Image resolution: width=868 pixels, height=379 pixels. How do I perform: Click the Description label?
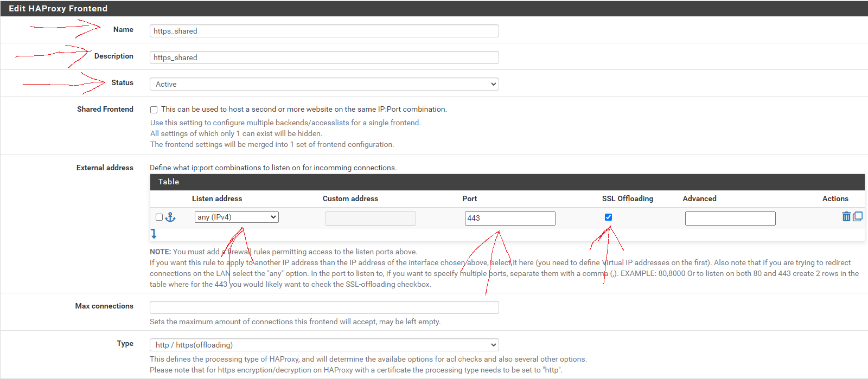tap(114, 56)
